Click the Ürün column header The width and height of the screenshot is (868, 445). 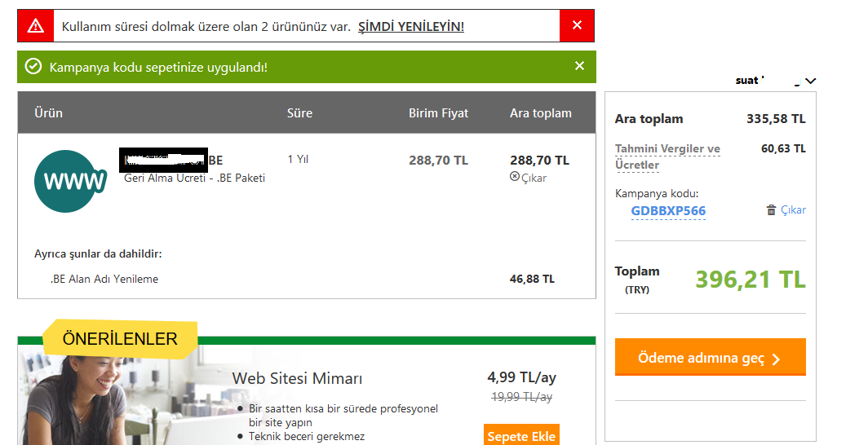click(x=49, y=112)
